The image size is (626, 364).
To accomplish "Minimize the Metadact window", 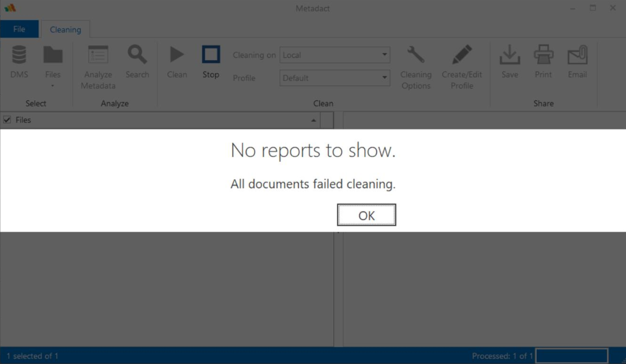I will click(573, 8).
